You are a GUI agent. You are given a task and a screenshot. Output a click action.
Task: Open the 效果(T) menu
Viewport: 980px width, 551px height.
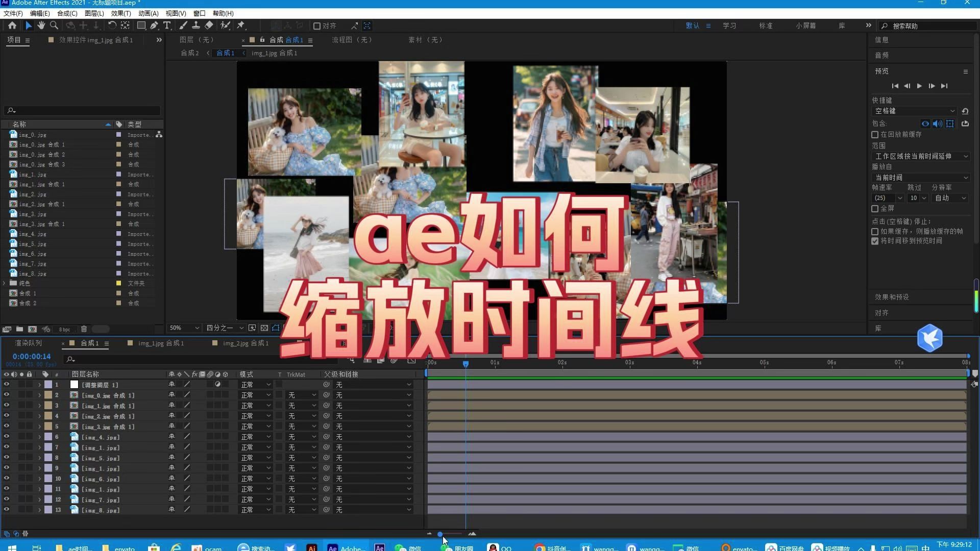coord(120,13)
